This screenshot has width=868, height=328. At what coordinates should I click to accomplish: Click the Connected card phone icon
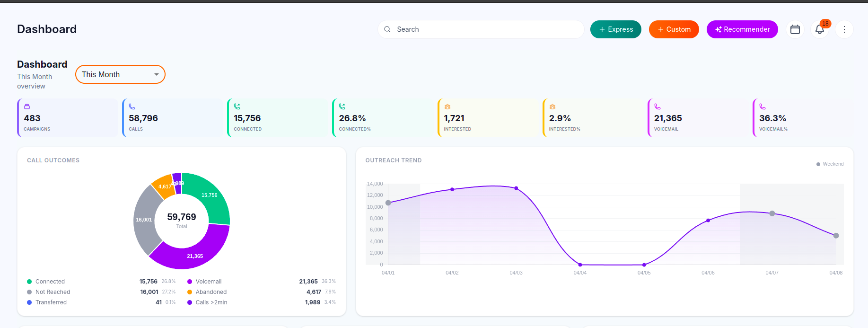[x=237, y=106]
